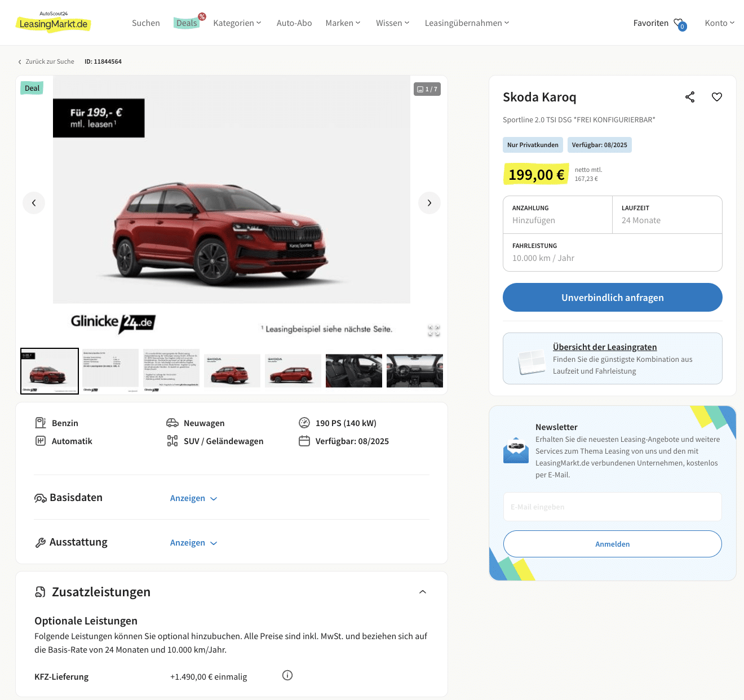Open Auto-Abo in navigation

click(294, 23)
